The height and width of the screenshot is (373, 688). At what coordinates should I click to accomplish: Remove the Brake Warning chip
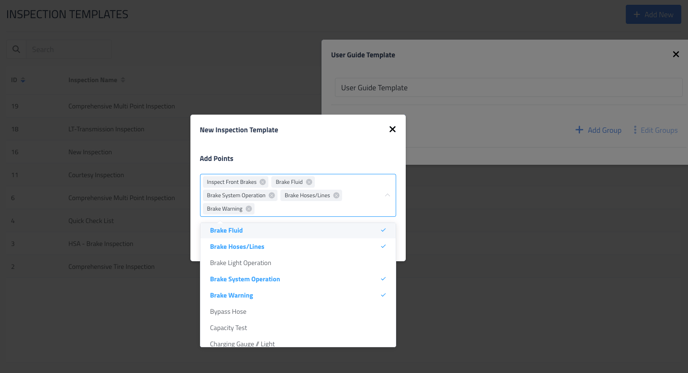point(249,209)
